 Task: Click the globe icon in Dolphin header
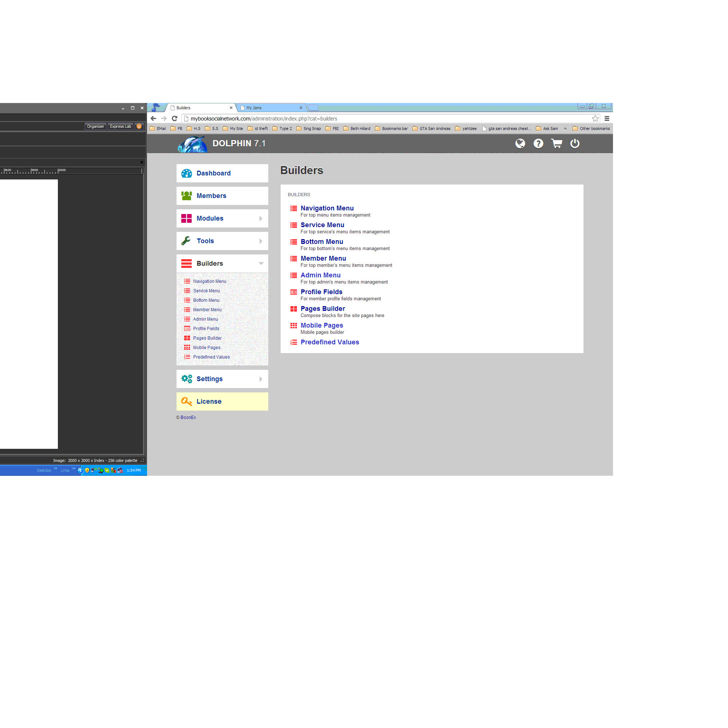[x=520, y=143]
